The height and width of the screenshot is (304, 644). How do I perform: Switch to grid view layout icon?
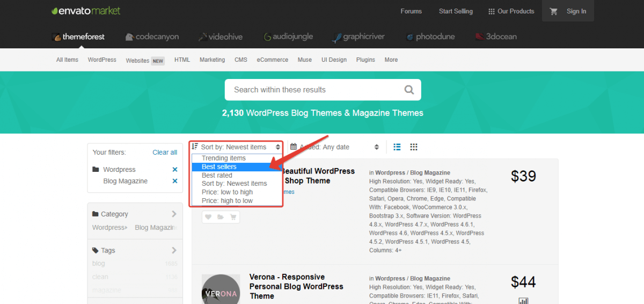pyautogui.click(x=414, y=147)
